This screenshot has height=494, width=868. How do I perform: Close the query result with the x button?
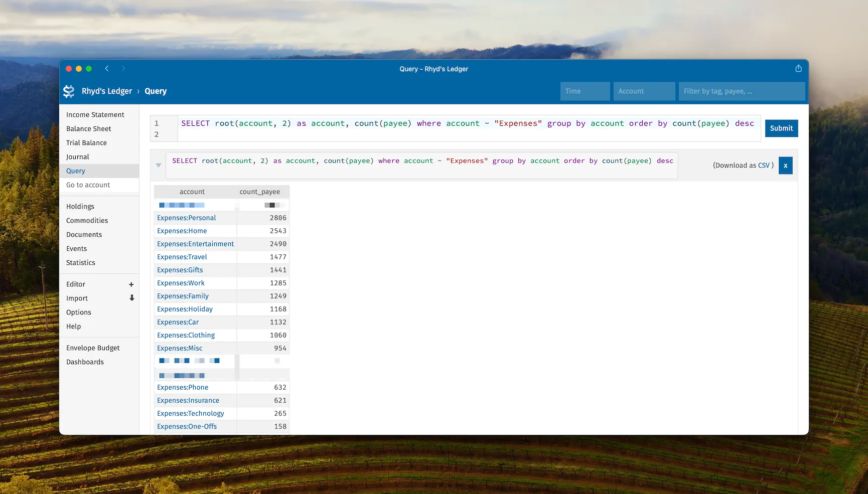coord(785,165)
